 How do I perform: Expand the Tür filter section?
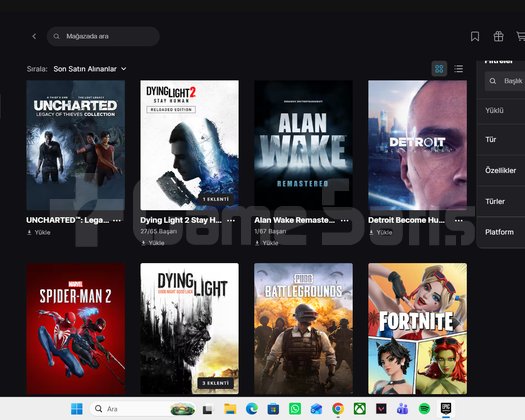[501, 140]
